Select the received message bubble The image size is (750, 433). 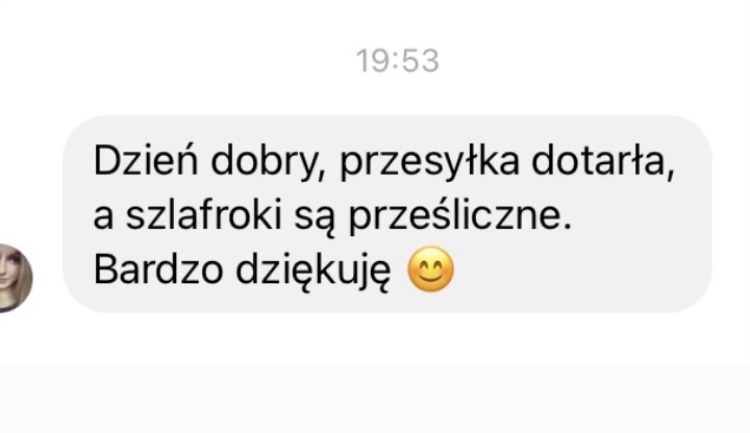387,214
